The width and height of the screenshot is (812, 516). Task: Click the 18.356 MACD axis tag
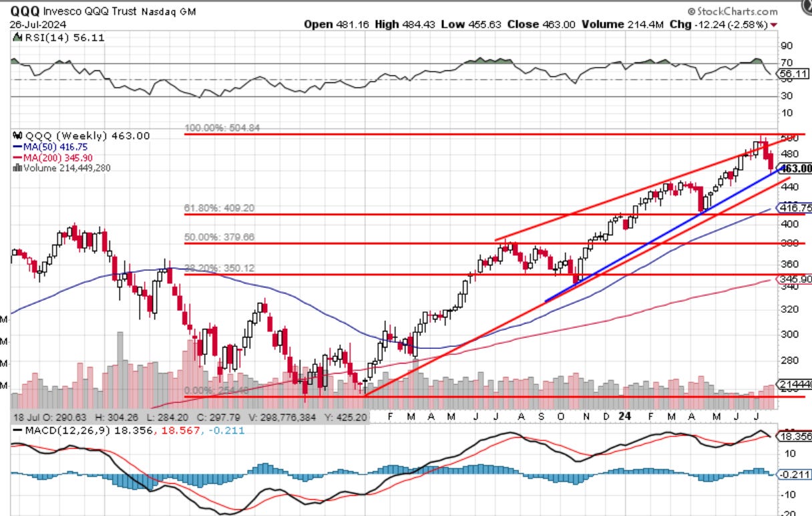[795, 436]
